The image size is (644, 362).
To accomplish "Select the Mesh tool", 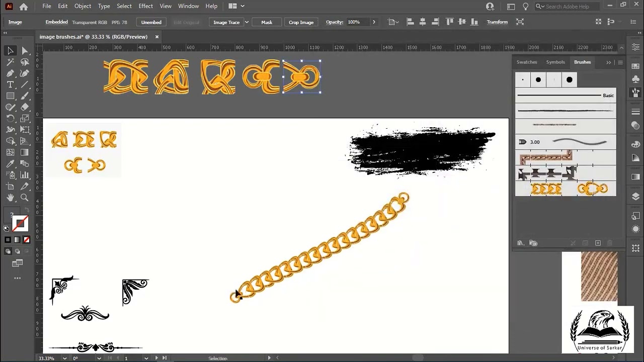I will [10, 152].
